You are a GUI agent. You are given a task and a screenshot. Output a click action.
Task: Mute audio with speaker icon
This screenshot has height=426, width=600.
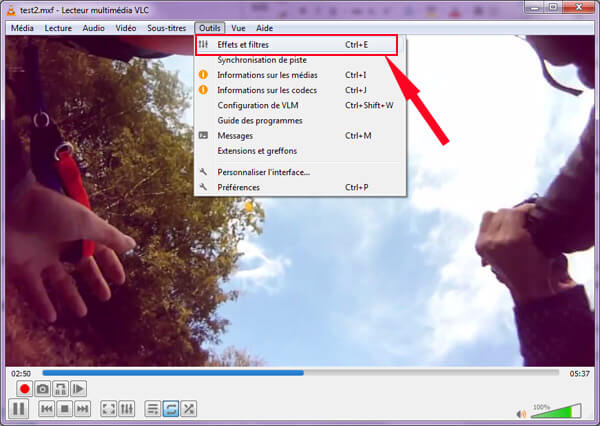[521, 414]
